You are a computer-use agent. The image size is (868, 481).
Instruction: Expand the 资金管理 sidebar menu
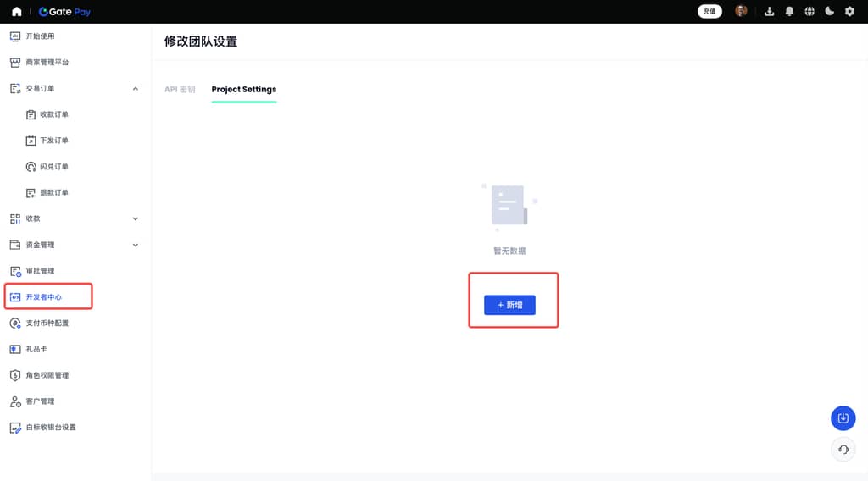pos(136,245)
